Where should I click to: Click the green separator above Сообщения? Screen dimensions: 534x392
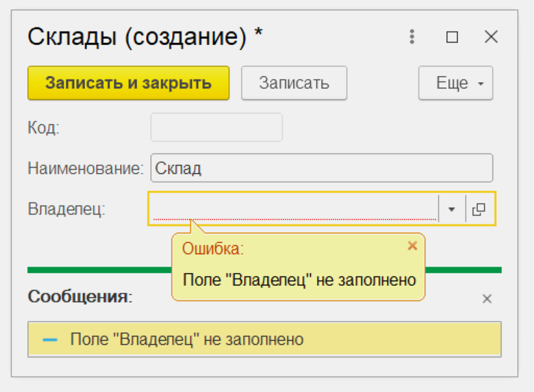[99, 270]
